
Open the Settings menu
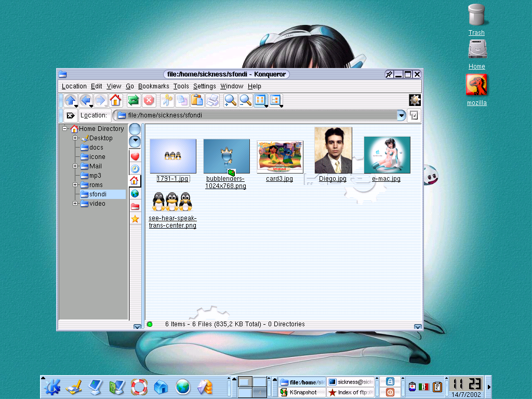204,86
